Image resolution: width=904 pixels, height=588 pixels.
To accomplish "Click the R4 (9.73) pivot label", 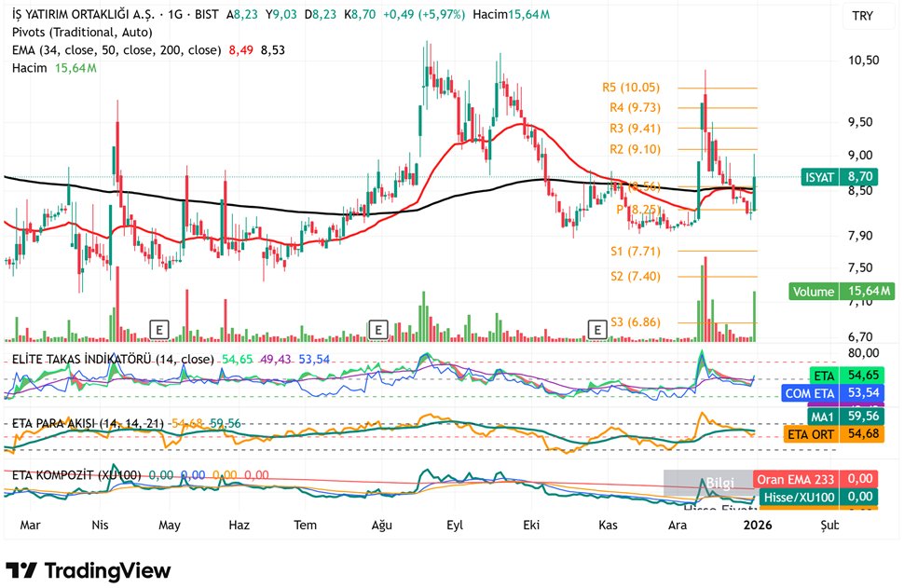I will 635,108.
